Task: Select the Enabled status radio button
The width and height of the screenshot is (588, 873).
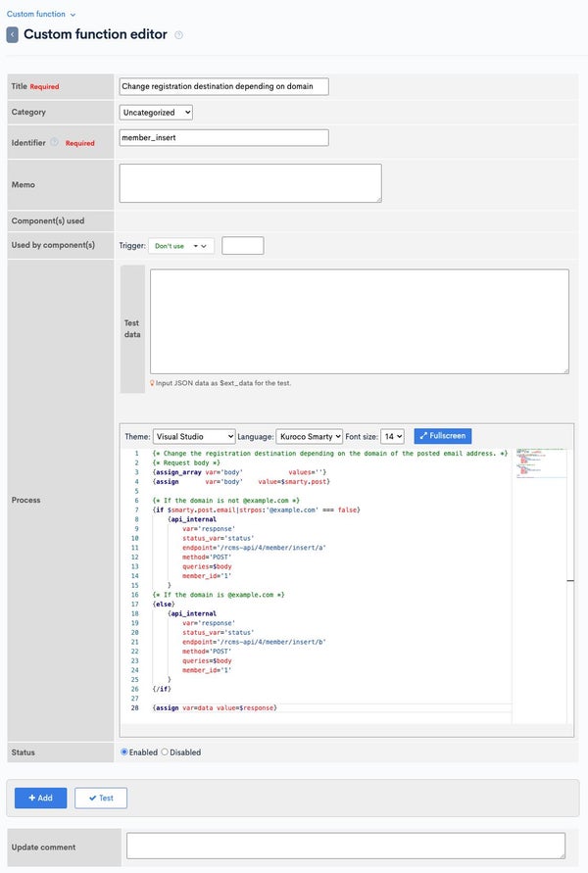Action: tap(124, 752)
